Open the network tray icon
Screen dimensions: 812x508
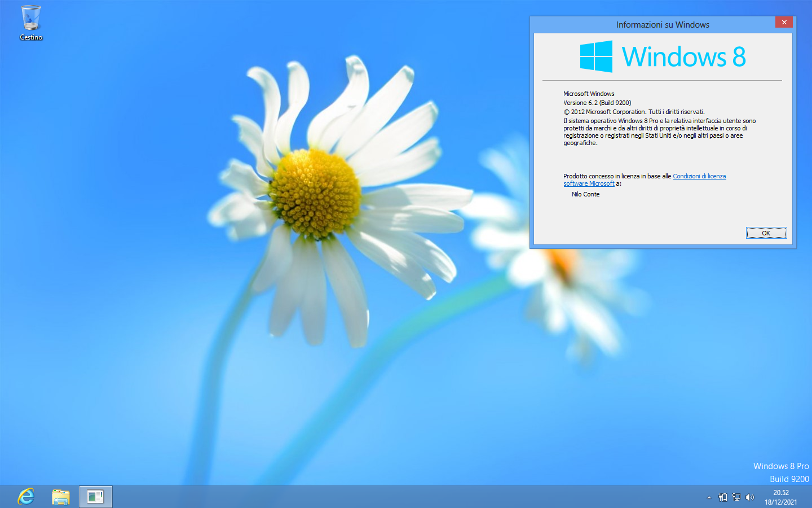point(736,497)
